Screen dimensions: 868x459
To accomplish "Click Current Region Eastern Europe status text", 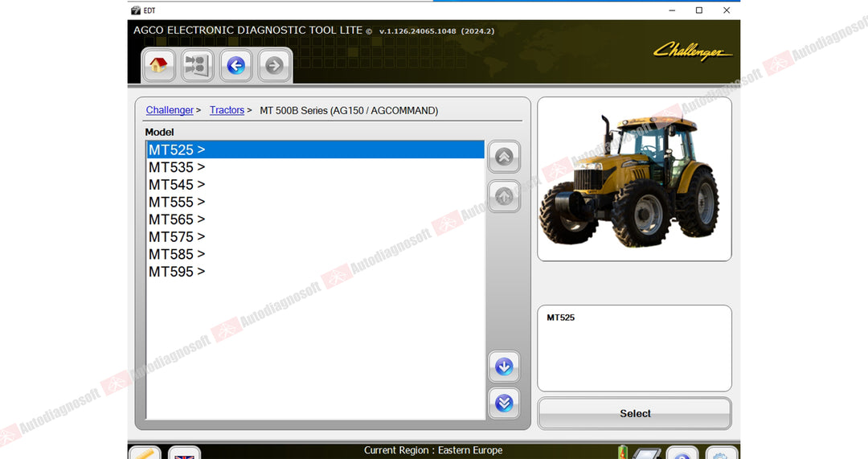I will point(433,450).
